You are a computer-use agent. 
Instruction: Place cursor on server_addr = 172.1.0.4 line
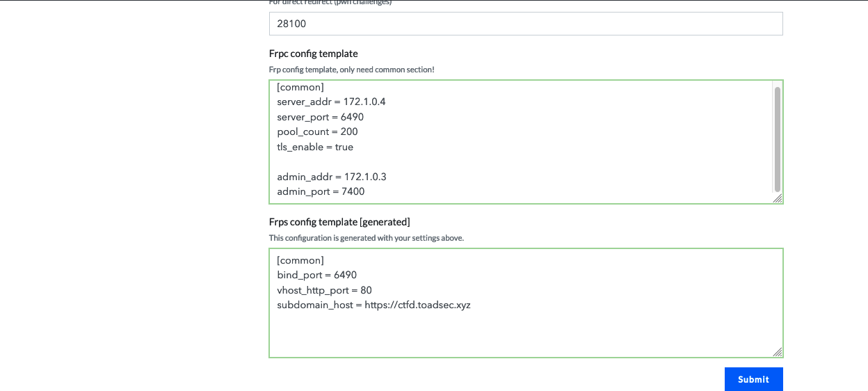[x=331, y=102]
